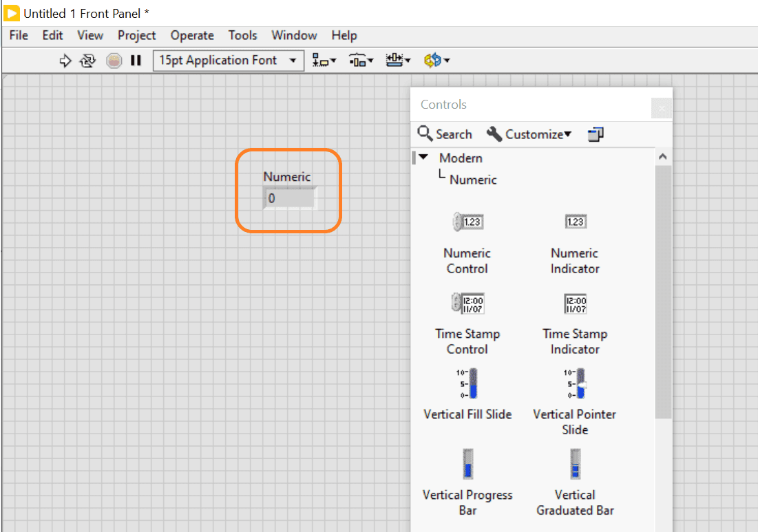Select the Numeric Control icon
The height and width of the screenshot is (532, 758).
(x=467, y=222)
